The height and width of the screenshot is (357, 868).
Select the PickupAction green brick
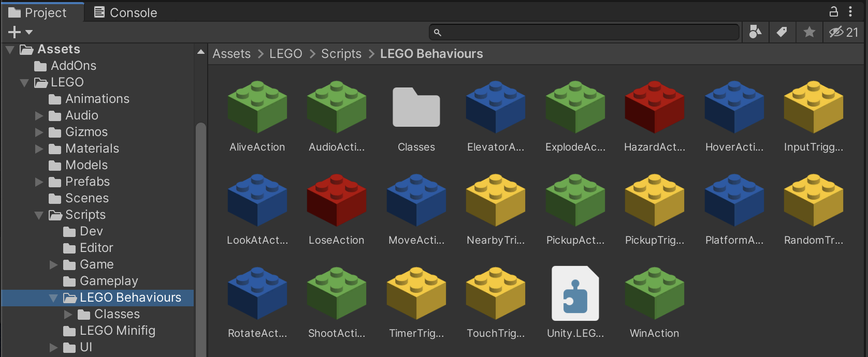pyautogui.click(x=575, y=200)
